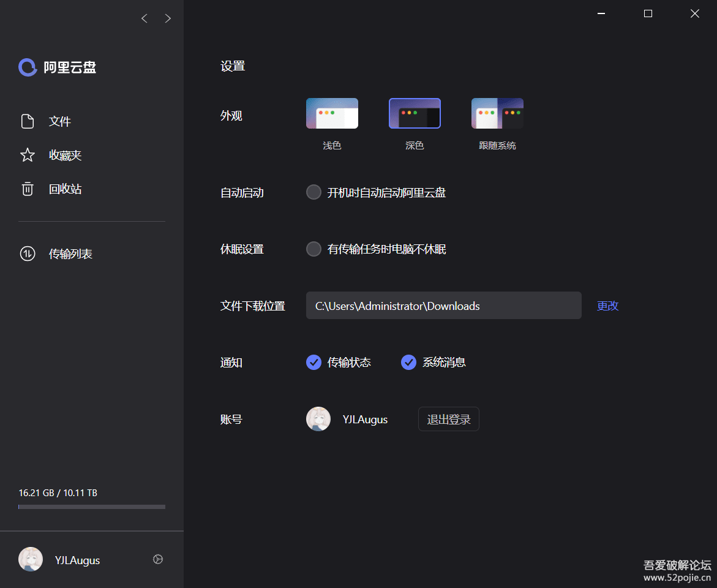
Task: Select the 浅色 light theme thumbnail
Action: click(x=332, y=113)
